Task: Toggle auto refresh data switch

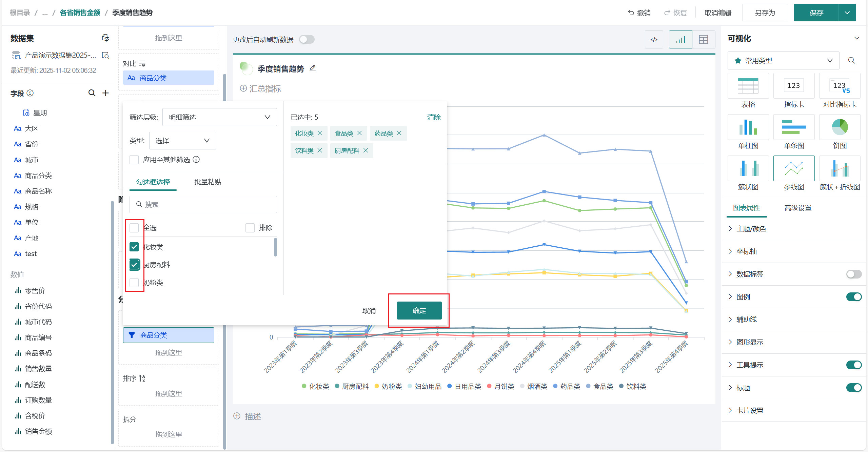Action: (307, 40)
